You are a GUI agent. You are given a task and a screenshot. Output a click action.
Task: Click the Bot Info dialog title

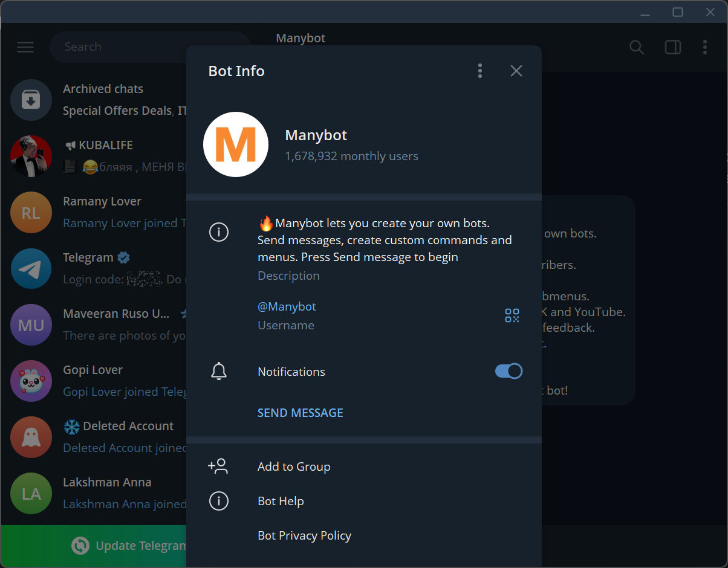tap(236, 71)
